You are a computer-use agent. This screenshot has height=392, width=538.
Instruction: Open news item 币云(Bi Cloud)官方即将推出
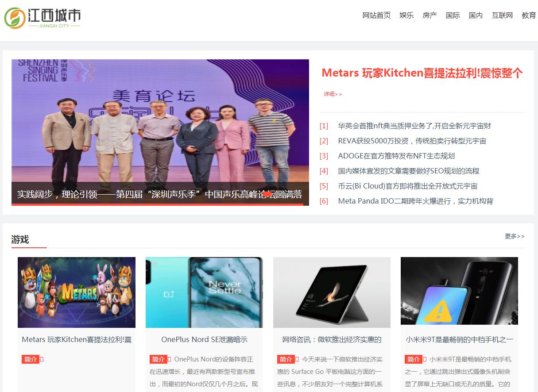click(x=407, y=186)
